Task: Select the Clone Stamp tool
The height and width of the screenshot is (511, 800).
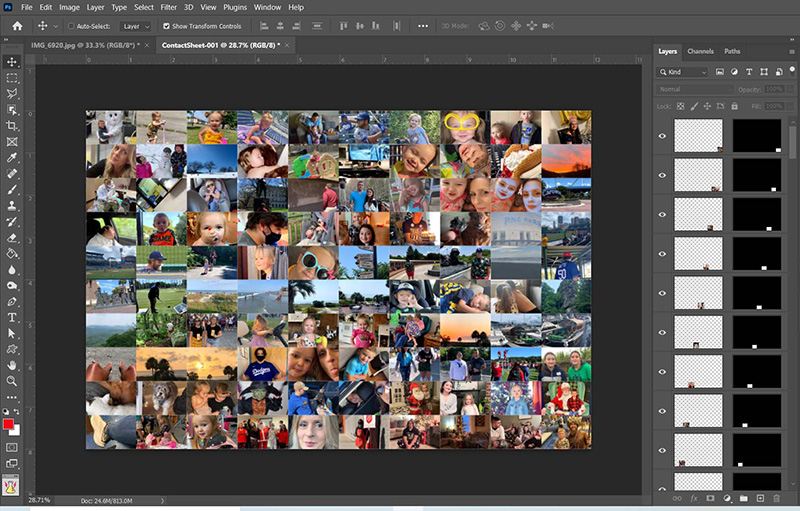Action: (x=12, y=206)
